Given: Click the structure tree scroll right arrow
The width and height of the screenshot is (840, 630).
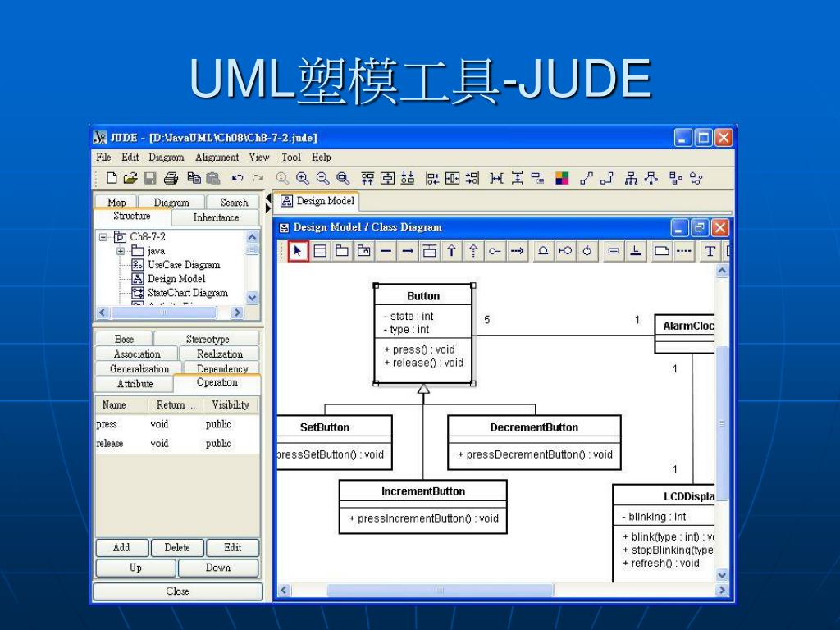Looking at the screenshot, I should (237, 313).
